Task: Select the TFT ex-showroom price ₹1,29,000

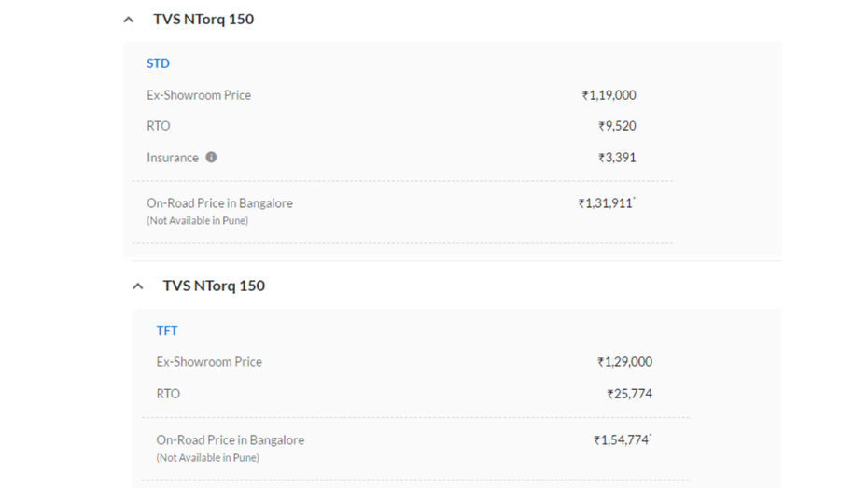Action: (x=624, y=362)
